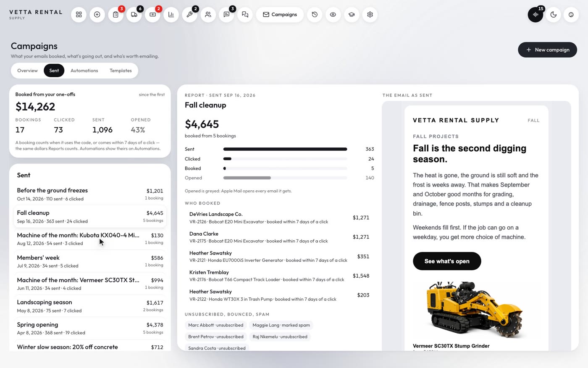The height and width of the screenshot is (368, 588).
Task: Open 'Before the ground freezes' campaign
Action: [x=90, y=194]
